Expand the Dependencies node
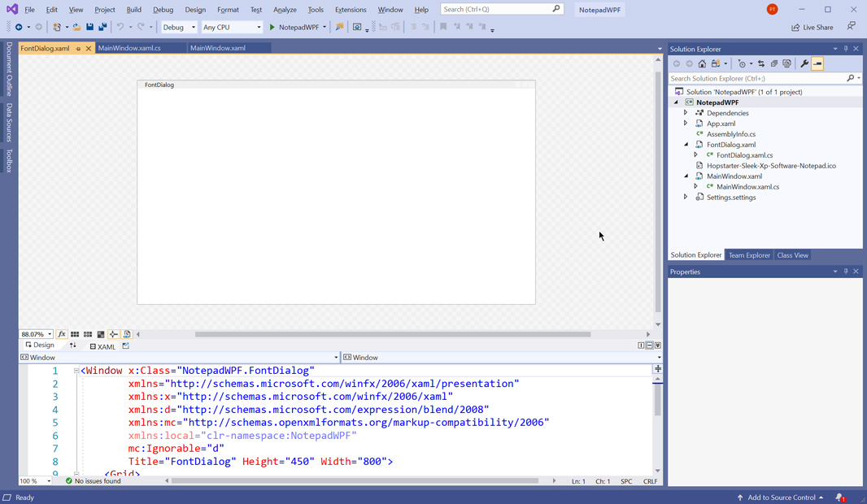Image resolution: width=867 pixels, height=504 pixels. [686, 113]
